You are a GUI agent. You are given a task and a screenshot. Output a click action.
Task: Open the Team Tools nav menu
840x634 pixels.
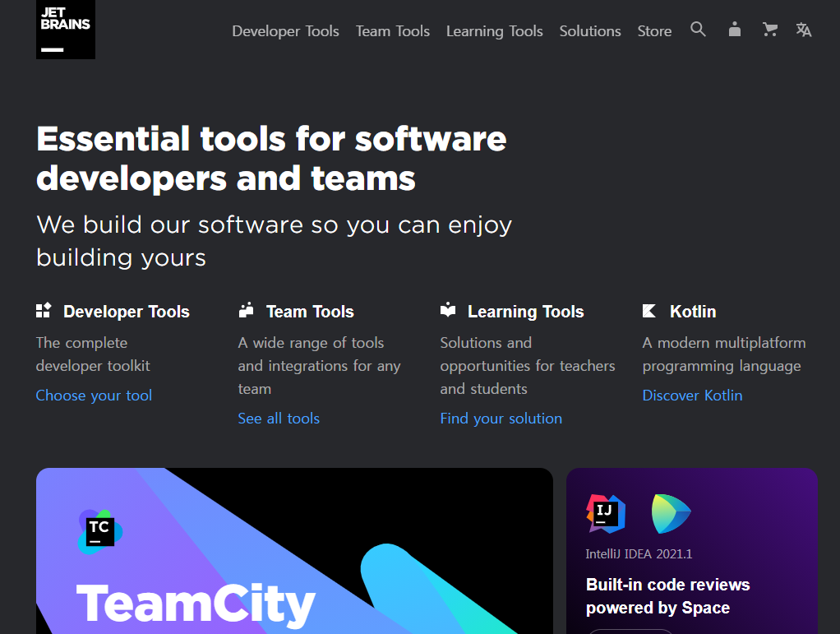tap(393, 31)
